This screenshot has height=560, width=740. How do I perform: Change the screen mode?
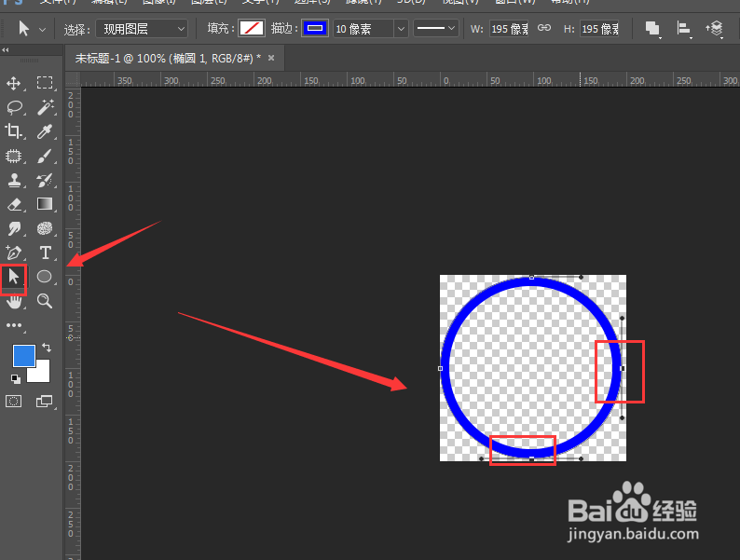tap(45, 402)
